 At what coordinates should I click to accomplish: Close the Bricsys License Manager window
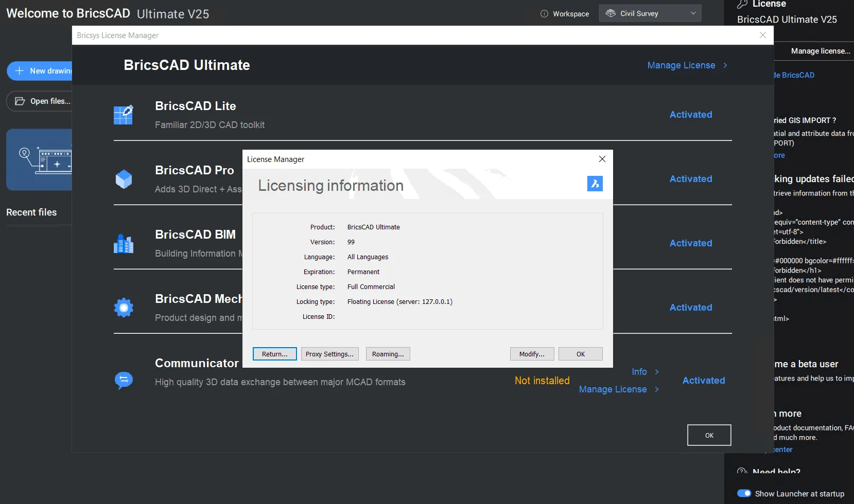pos(763,35)
